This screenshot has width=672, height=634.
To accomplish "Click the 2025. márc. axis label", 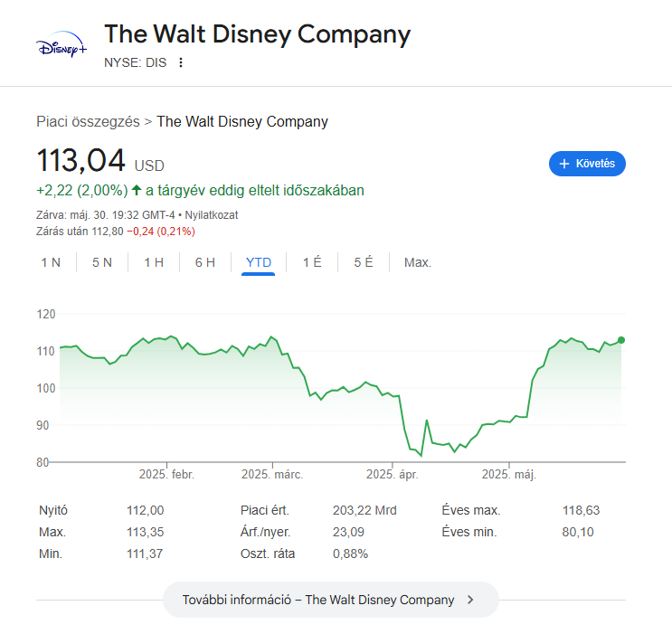I will pyautogui.click(x=272, y=475).
